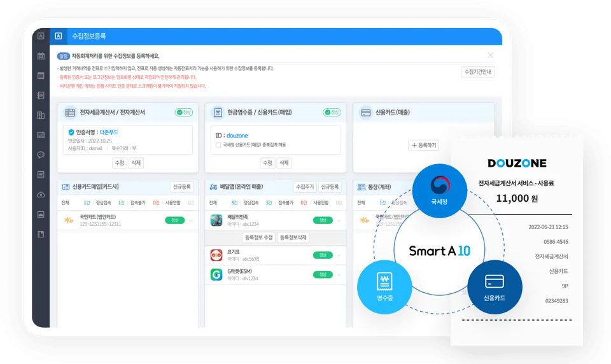Open the address book icon in the sidebar
The height and width of the screenshot is (364, 611).
pos(41,95)
